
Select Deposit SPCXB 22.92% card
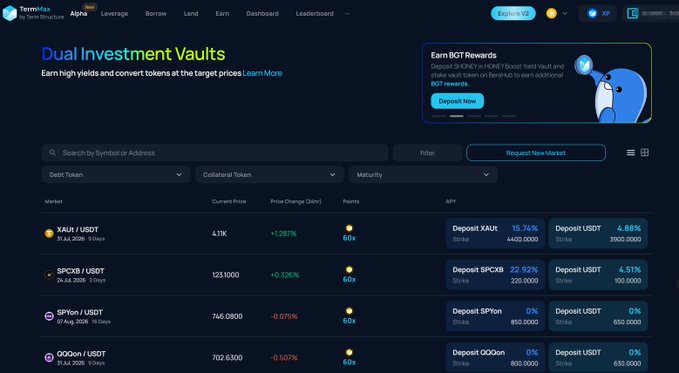pyautogui.click(x=495, y=275)
